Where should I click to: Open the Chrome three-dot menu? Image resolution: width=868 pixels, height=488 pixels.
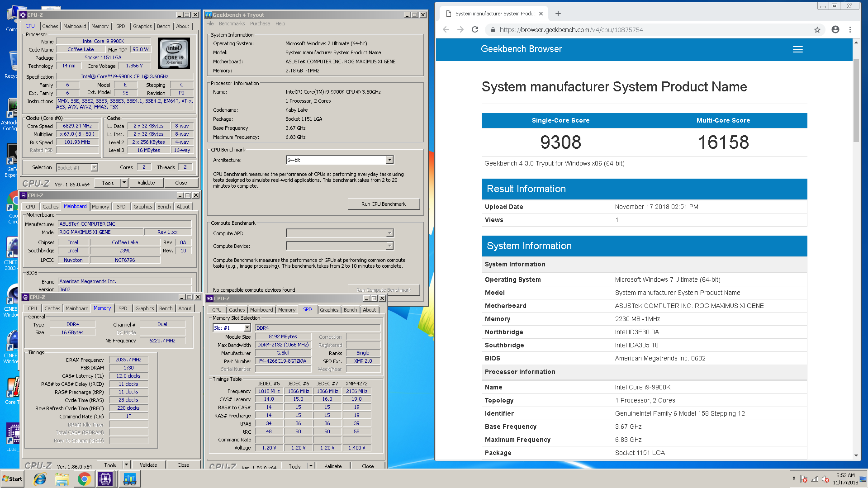tap(850, 29)
